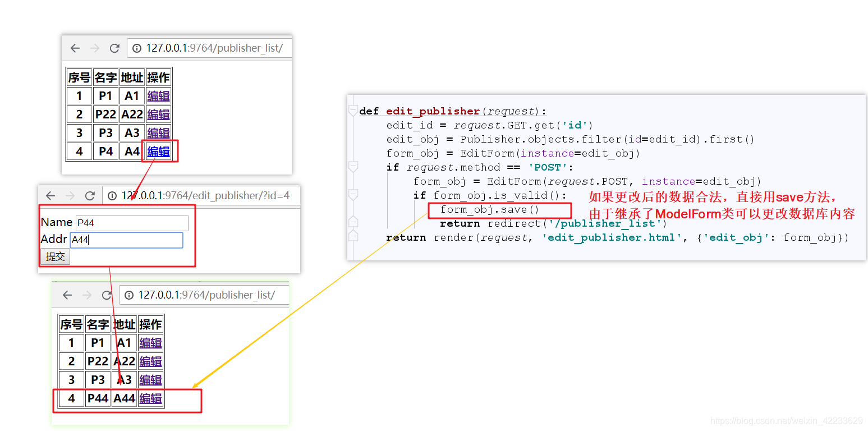Select 操作 header in table with P44
868x431 pixels.
[150, 324]
